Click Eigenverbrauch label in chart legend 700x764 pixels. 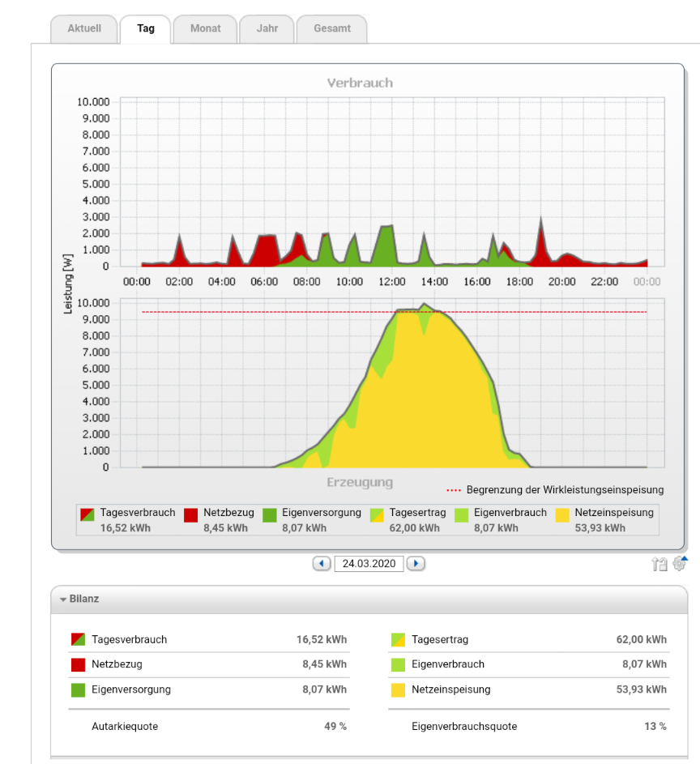pos(510,513)
